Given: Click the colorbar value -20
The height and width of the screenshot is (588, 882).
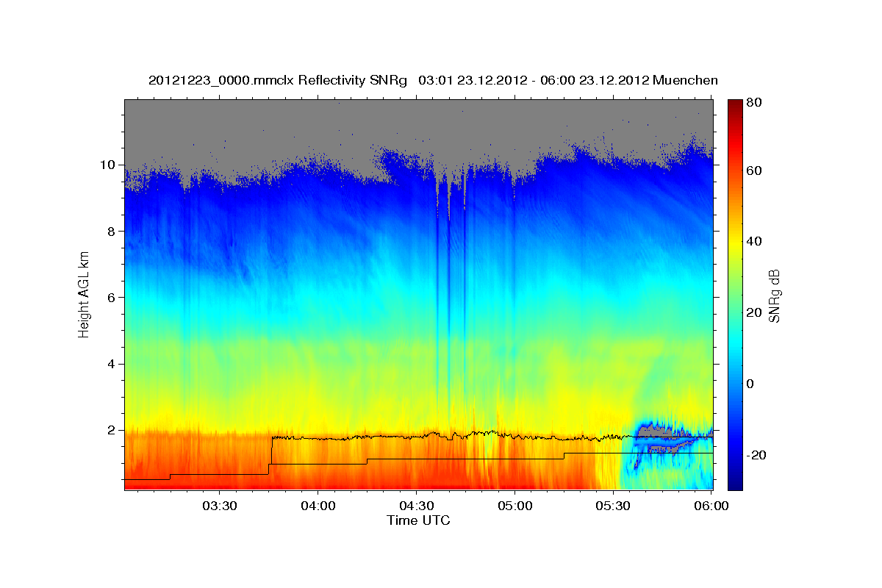Looking at the screenshot, I should (x=756, y=455).
